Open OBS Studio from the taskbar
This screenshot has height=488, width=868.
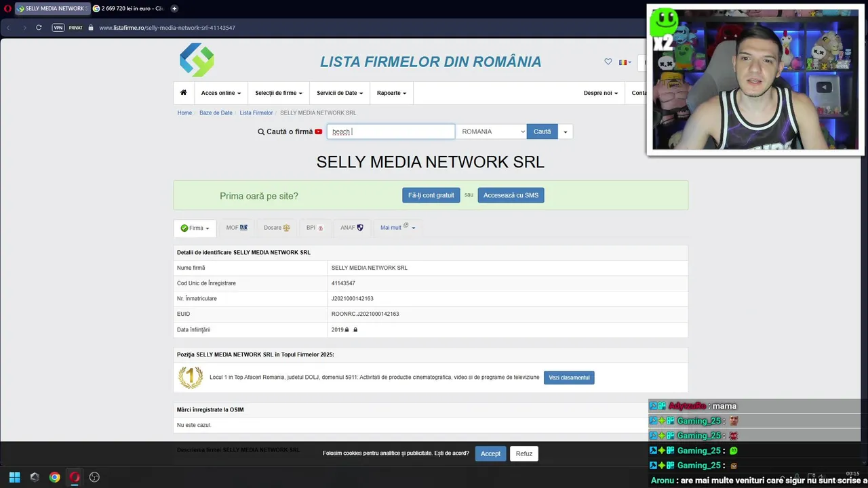coord(94,477)
